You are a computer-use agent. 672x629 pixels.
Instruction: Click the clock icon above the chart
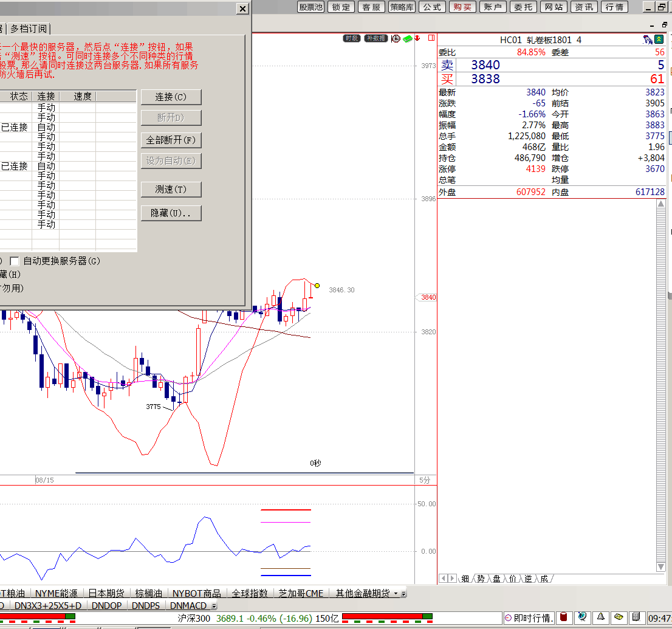396,38
